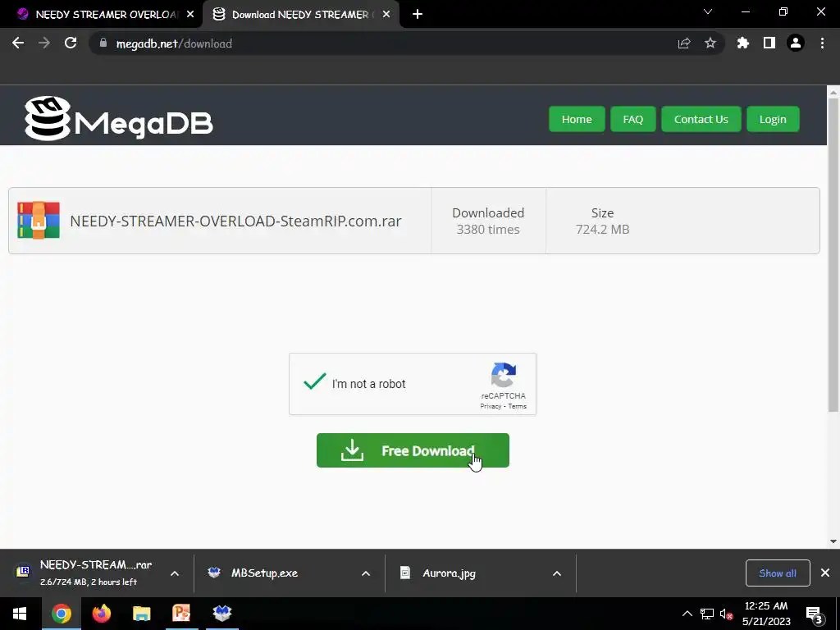The width and height of the screenshot is (840, 630).
Task: Share this page using the share icon
Action: point(684,43)
